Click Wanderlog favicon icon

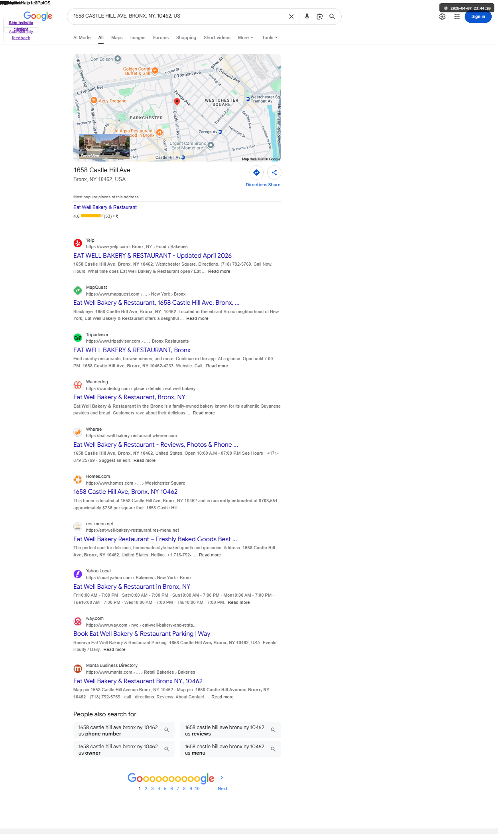pos(78,385)
